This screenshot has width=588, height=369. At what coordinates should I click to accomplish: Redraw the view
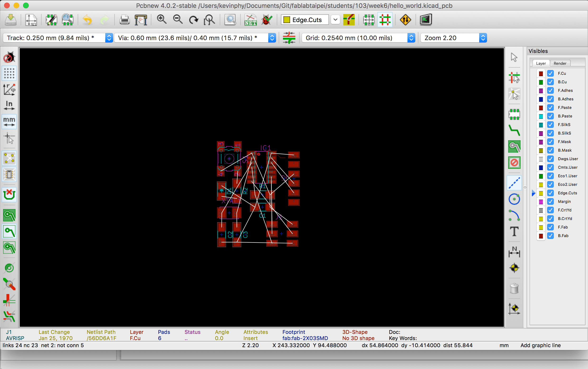(x=194, y=20)
